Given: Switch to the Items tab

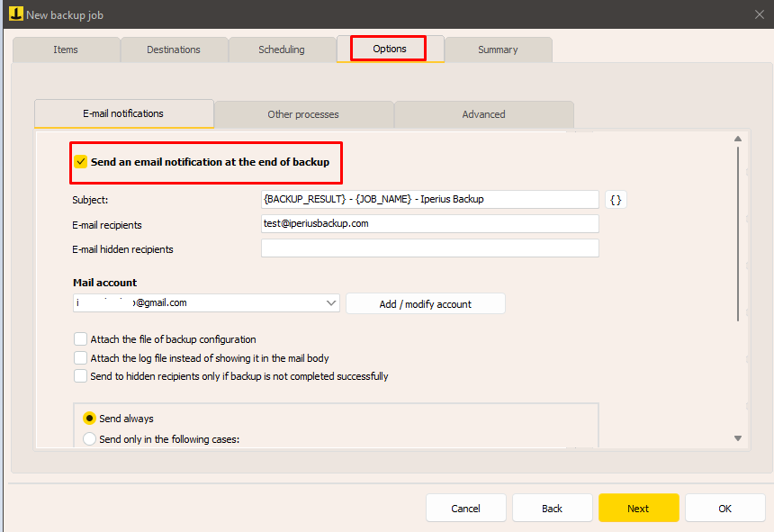Looking at the screenshot, I should [x=66, y=50].
